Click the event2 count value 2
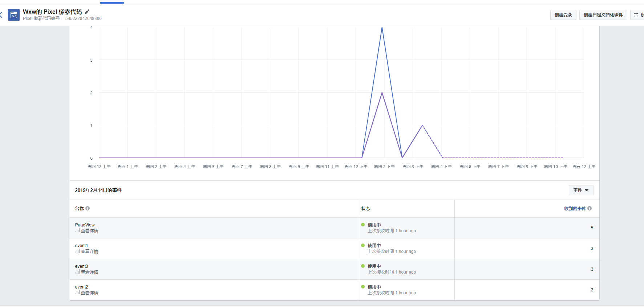The width and height of the screenshot is (644, 307). 592,290
